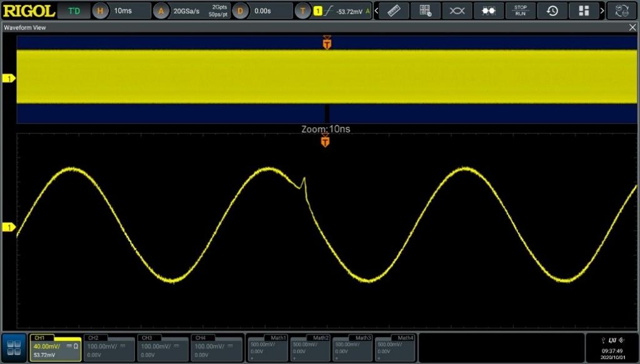Select the Math3 channel tab
This screenshot has width=640, height=364.
pyautogui.click(x=353, y=347)
